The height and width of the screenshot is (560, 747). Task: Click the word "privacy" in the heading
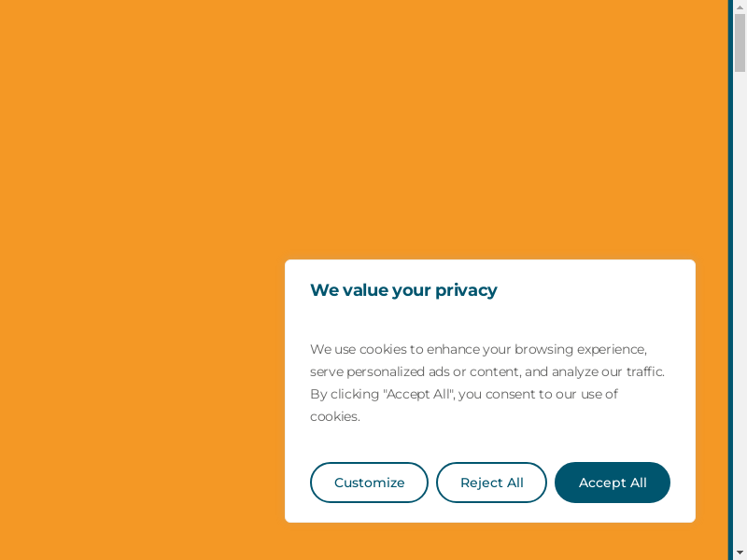tap(466, 290)
